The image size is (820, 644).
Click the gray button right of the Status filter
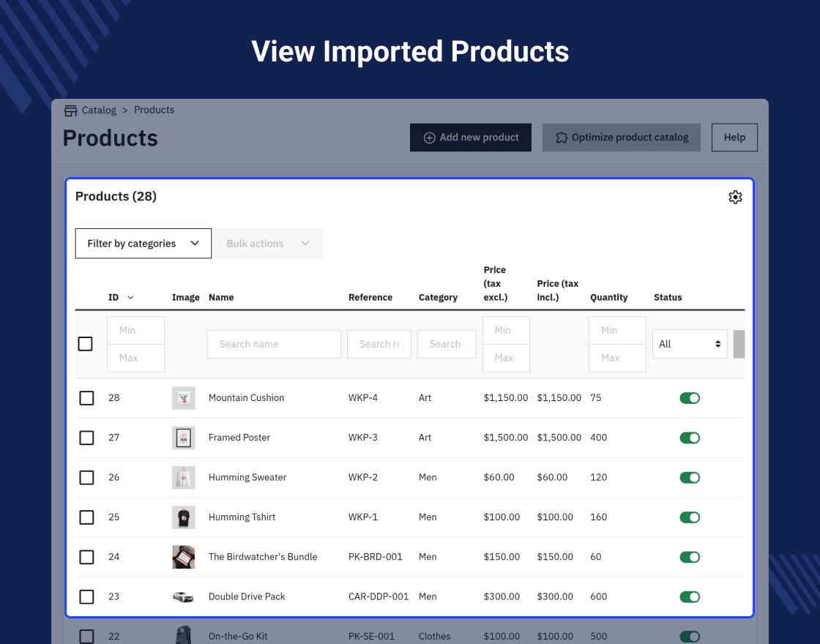(x=739, y=344)
